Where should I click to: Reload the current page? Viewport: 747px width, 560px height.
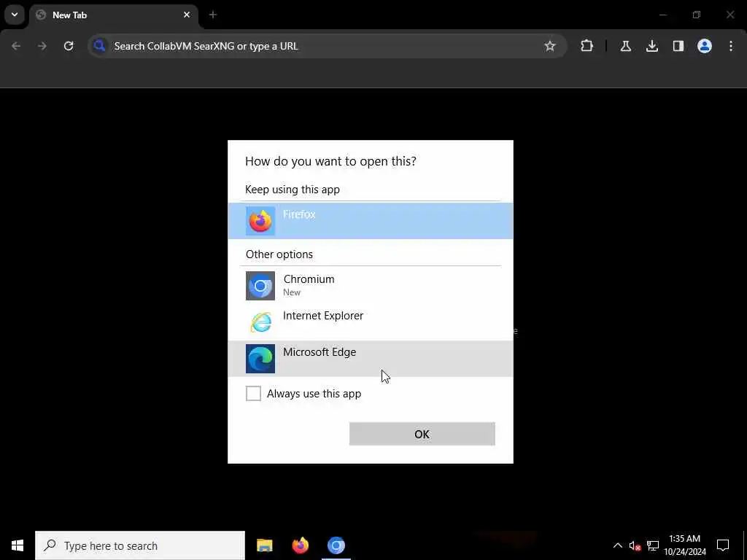click(x=69, y=46)
